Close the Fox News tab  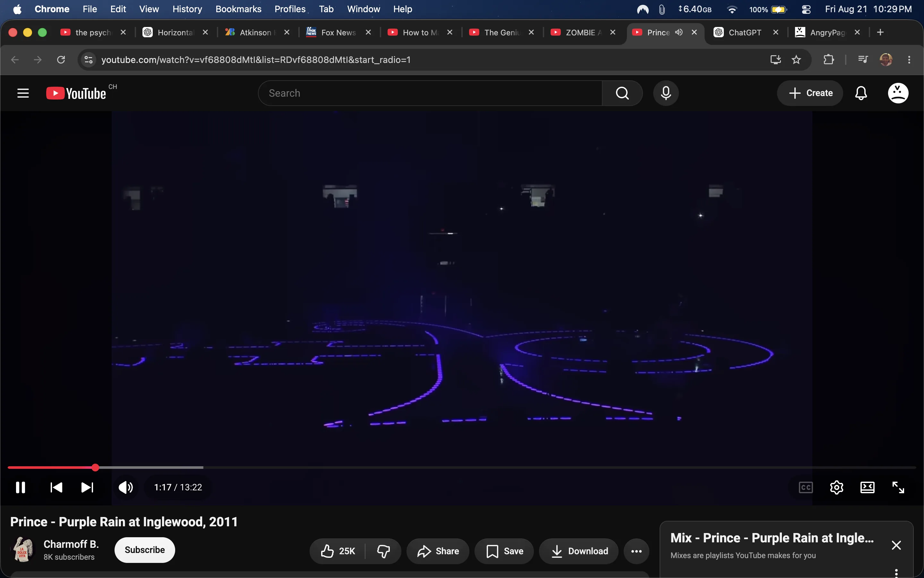(x=368, y=32)
